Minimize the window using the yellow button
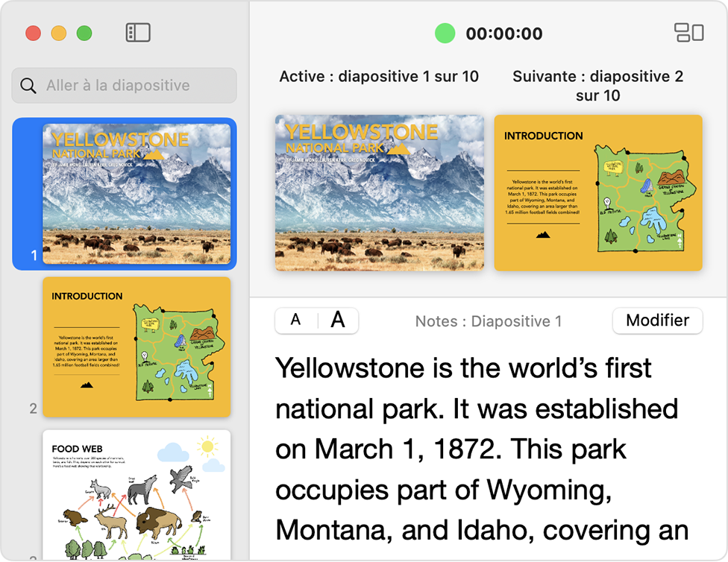The width and height of the screenshot is (728, 562). (59, 34)
